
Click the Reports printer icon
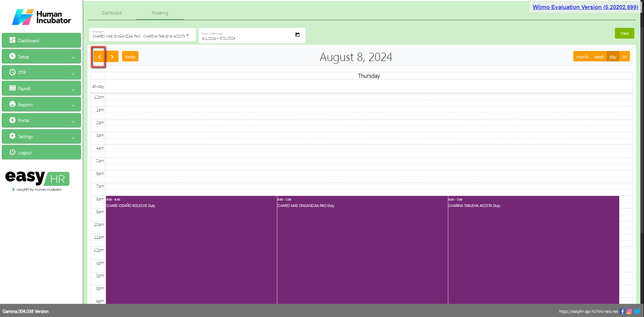pyautogui.click(x=12, y=104)
